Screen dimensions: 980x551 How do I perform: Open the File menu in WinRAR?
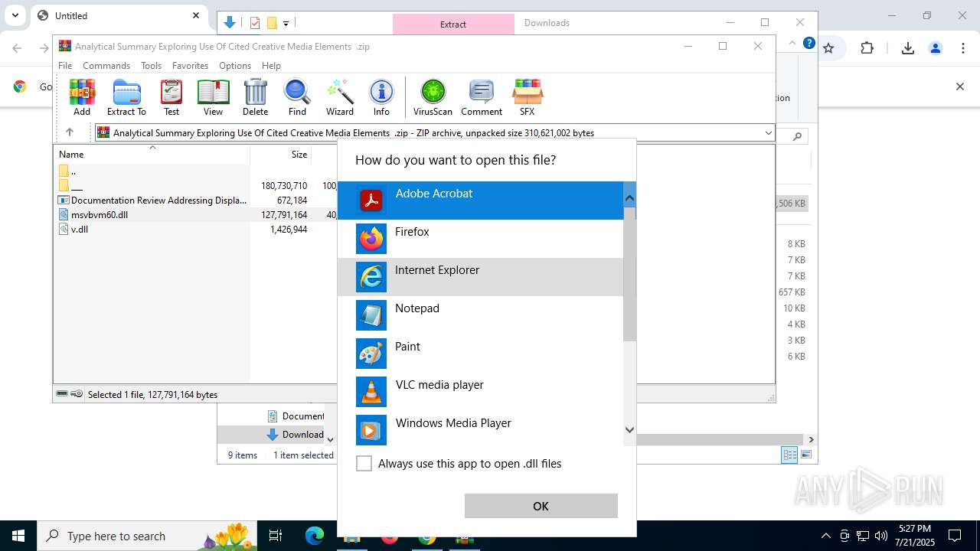pos(65,66)
